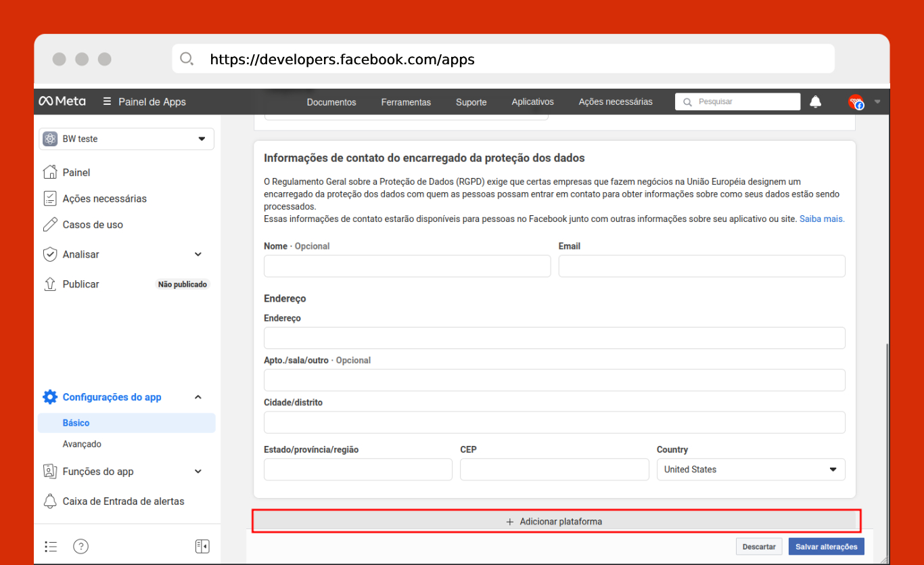Click the browser URL address bar
Viewport: 924px width, 565px height.
(x=503, y=59)
